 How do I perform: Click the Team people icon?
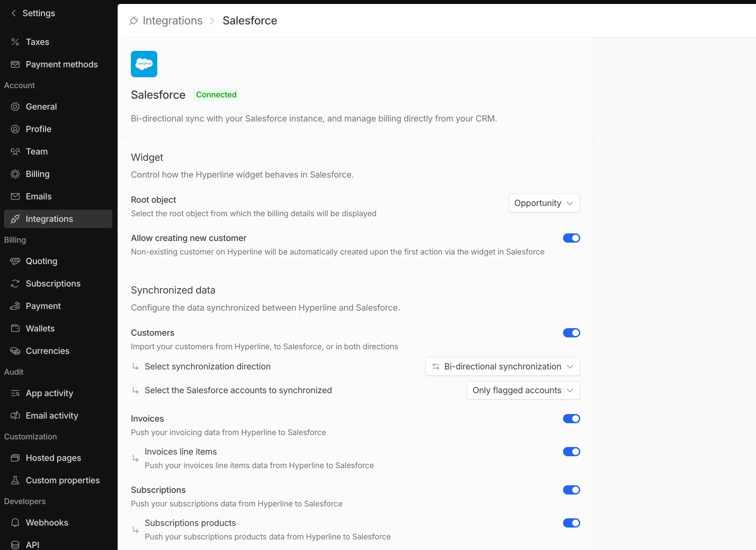click(15, 152)
